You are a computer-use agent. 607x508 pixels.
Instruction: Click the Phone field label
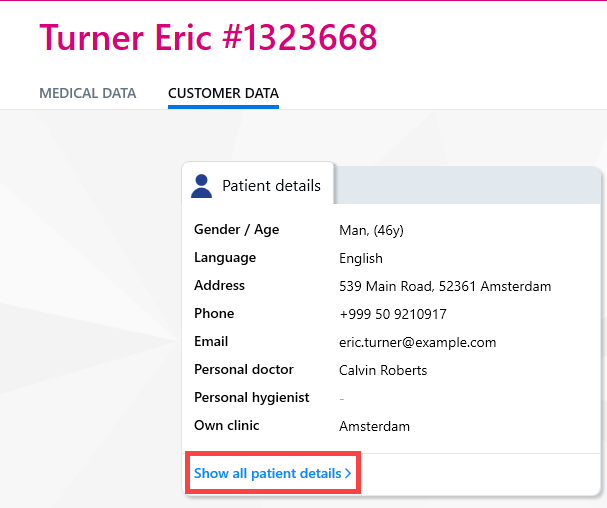click(x=214, y=313)
